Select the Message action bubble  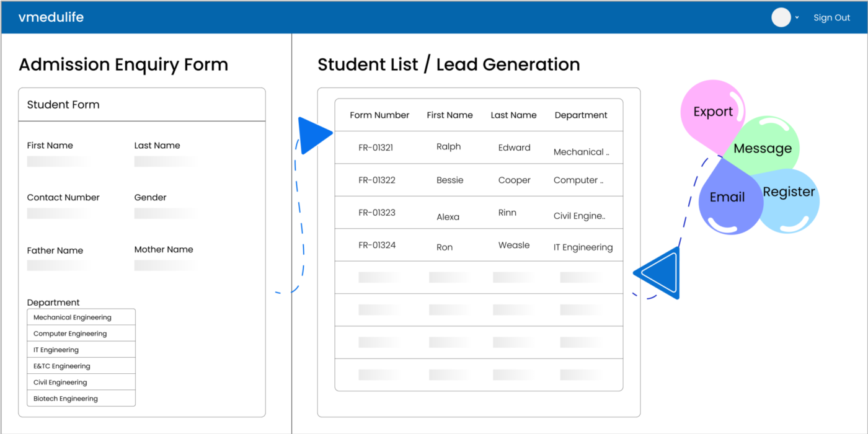tap(763, 148)
